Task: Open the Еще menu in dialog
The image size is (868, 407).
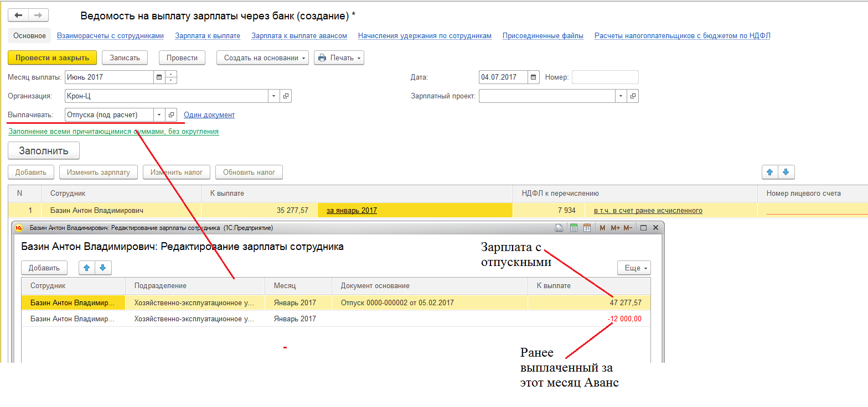Action: point(634,268)
